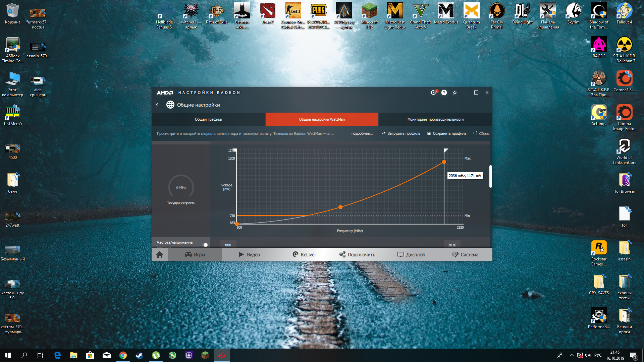The height and width of the screenshot is (362, 644).
Task: Select the middle point on the voltage curve
Action: (x=340, y=207)
